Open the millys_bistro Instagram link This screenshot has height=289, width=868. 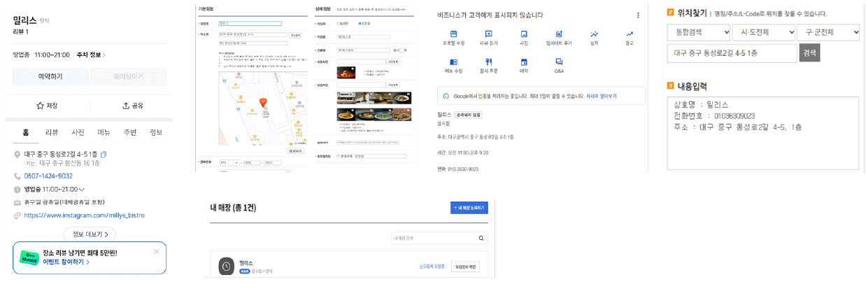pos(84,216)
